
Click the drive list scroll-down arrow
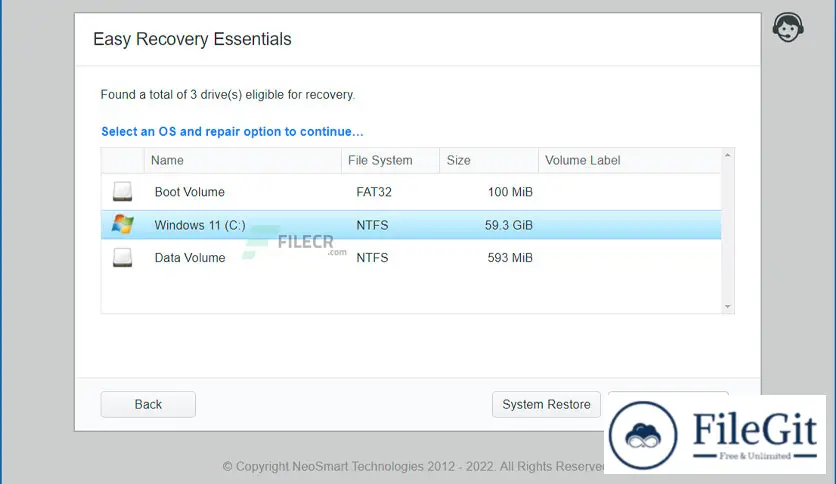click(x=728, y=306)
